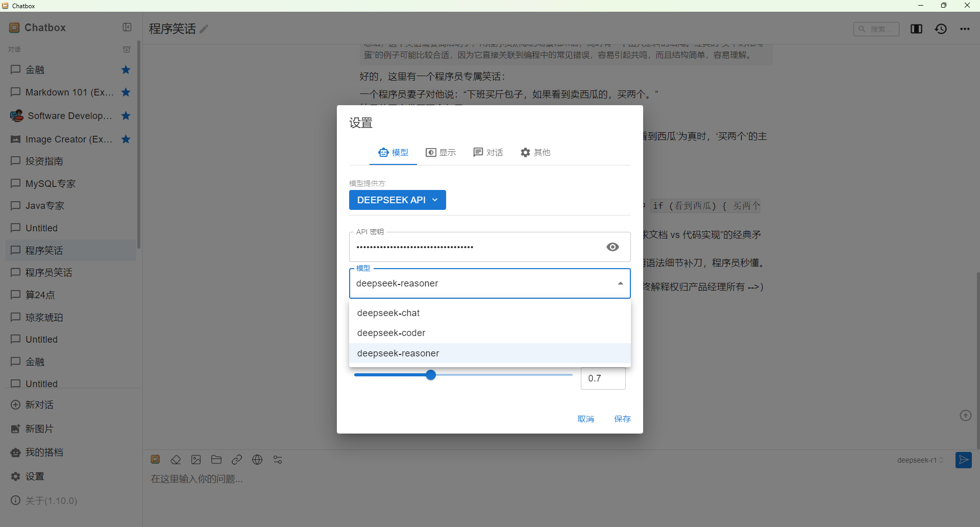
Task: Choose deepseek-chat from model list
Action: [x=490, y=313]
